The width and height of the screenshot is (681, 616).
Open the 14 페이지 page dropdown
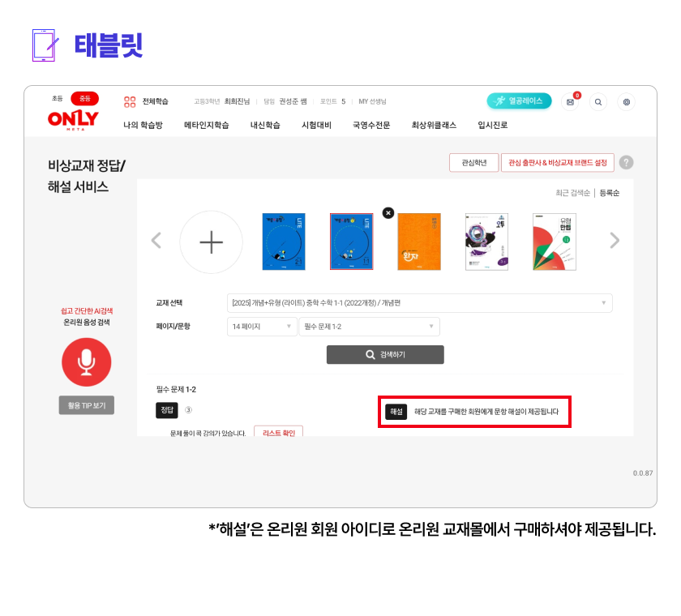point(262,327)
